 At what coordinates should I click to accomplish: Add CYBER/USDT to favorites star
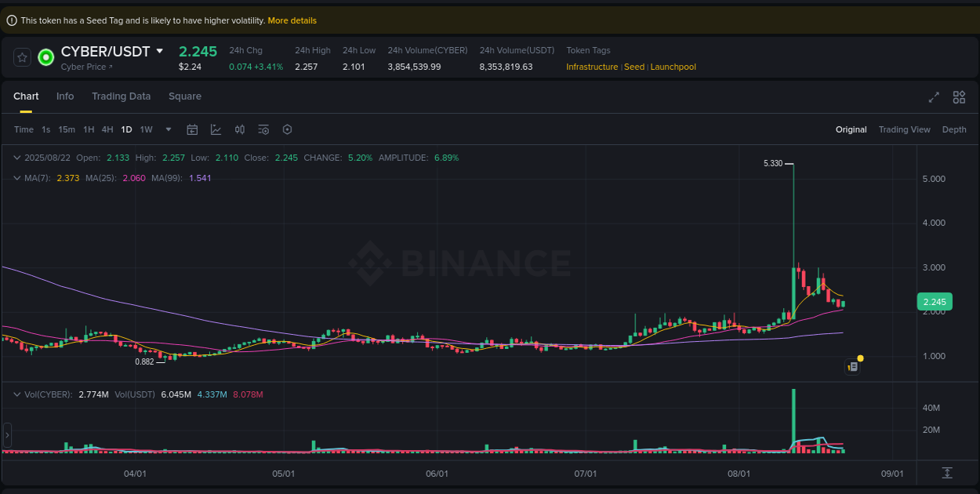pos(22,56)
